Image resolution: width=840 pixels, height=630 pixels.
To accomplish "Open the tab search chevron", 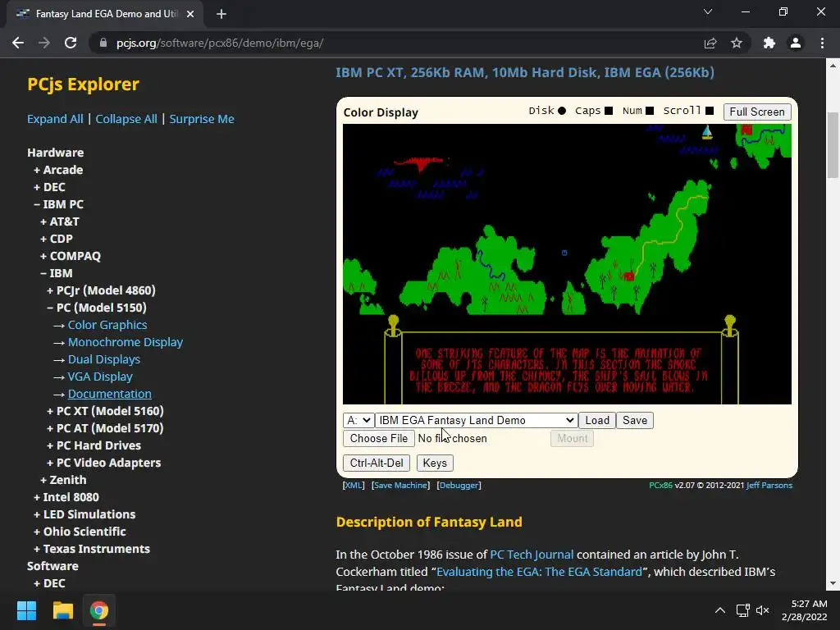I will 708,11.
